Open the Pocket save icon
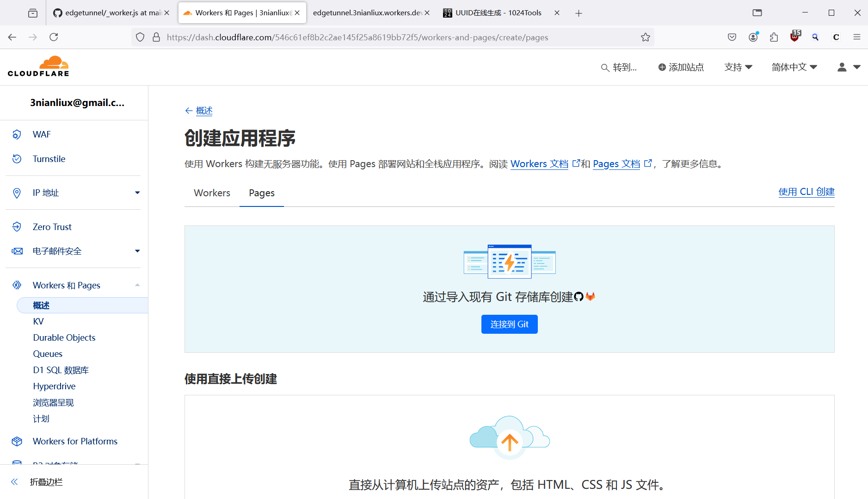This screenshot has height=499, width=868. [x=732, y=37]
